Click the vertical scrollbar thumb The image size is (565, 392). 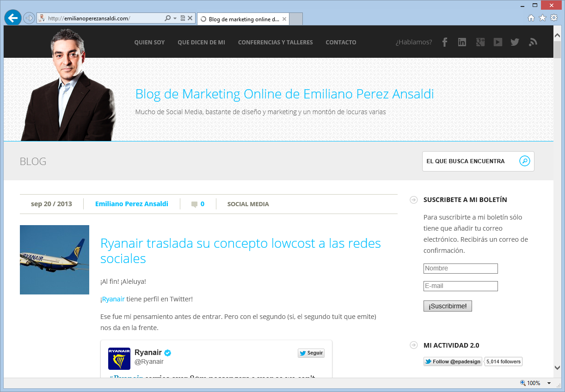tap(557, 49)
